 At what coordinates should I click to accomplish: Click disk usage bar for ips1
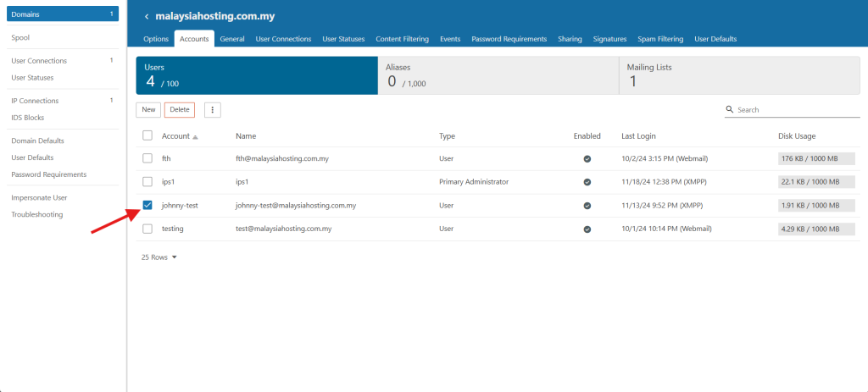809,182
